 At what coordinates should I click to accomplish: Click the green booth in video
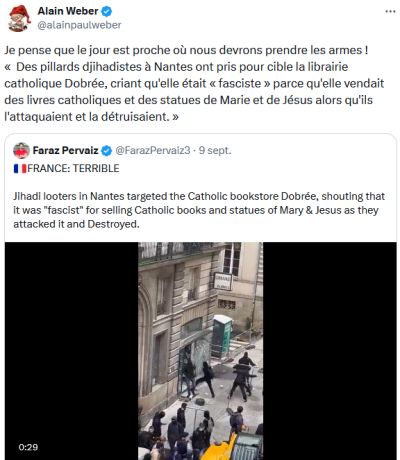click(x=222, y=336)
